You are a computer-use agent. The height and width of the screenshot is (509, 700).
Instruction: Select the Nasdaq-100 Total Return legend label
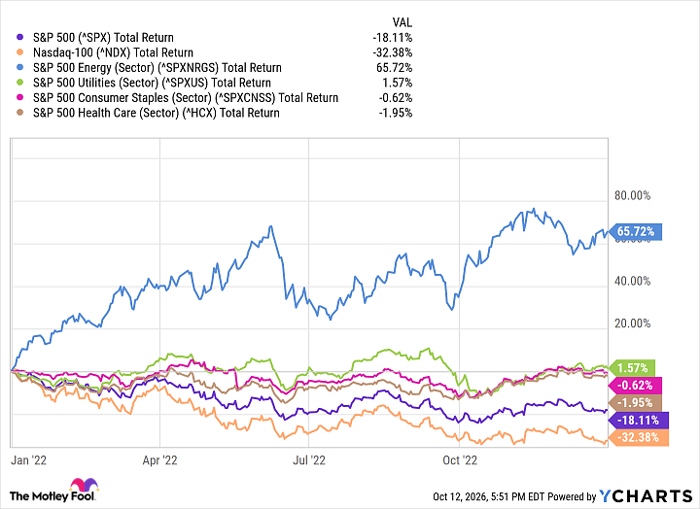(x=113, y=53)
